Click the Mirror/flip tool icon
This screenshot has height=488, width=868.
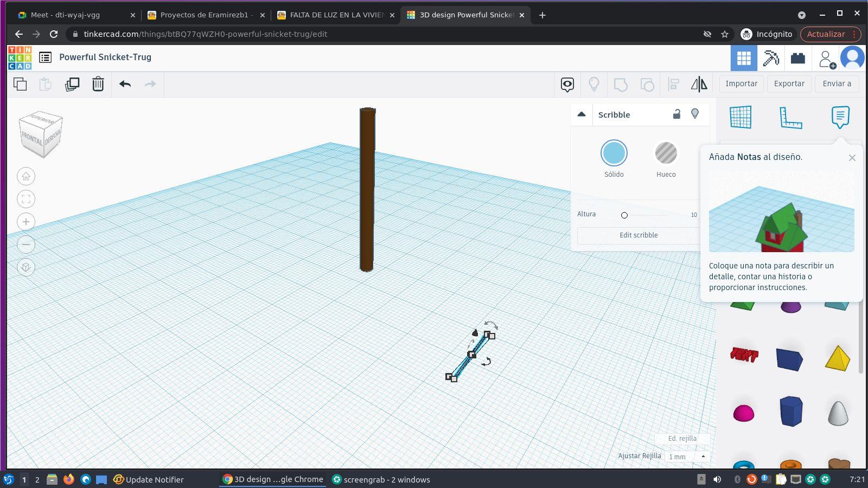coord(699,84)
